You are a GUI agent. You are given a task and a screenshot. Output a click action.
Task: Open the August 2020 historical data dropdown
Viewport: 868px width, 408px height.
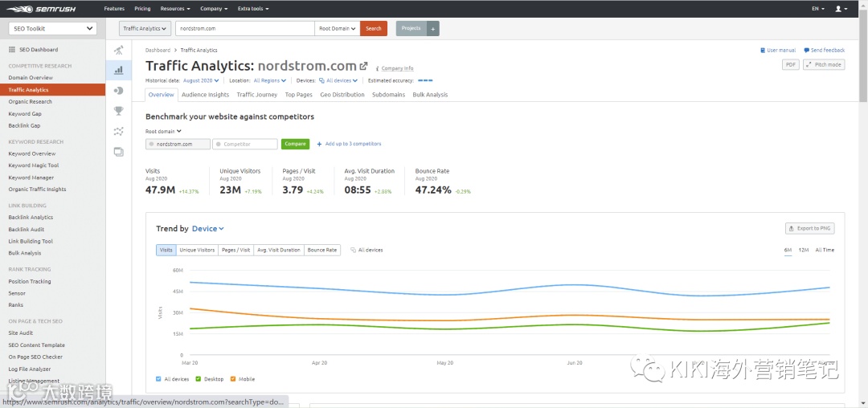(201, 80)
